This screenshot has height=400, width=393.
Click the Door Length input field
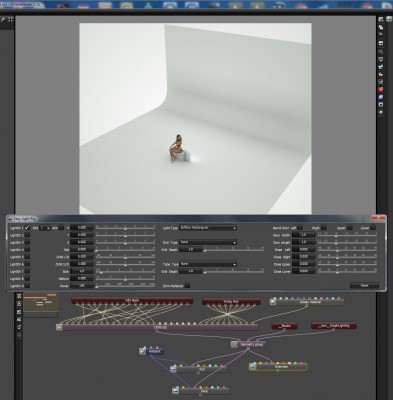304,242
